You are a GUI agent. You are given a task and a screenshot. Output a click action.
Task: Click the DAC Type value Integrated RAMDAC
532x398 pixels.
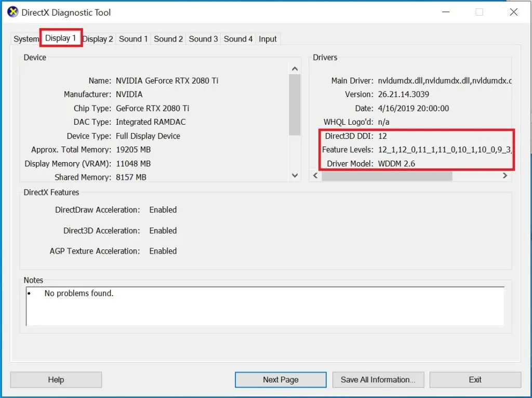(x=151, y=122)
